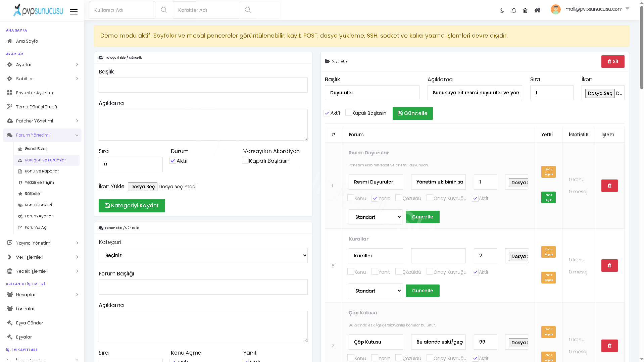Toggle Yanıt checkbox for Resmi Duyurular forum
The width and height of the screenshot is (644, 362).
375,198
